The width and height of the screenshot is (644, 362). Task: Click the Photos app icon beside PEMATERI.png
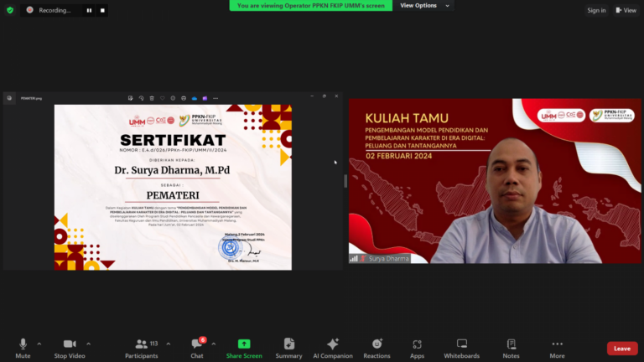(9, 98)
